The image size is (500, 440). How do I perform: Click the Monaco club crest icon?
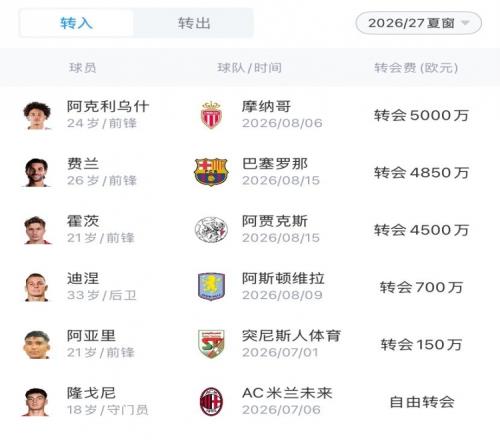(211, 115)
